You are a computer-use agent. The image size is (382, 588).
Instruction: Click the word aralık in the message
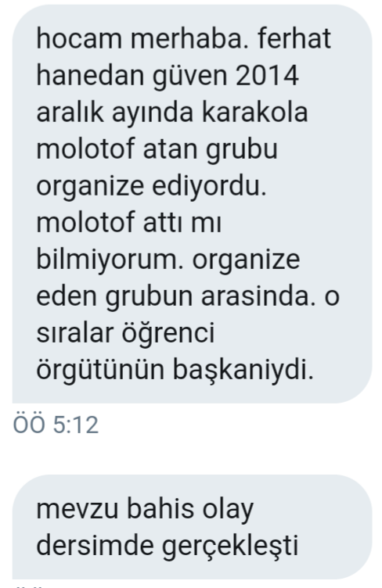[70, 112]
